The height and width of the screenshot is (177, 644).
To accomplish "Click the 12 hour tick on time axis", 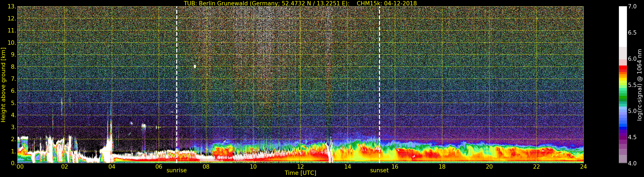I will [x=300, y=167].
